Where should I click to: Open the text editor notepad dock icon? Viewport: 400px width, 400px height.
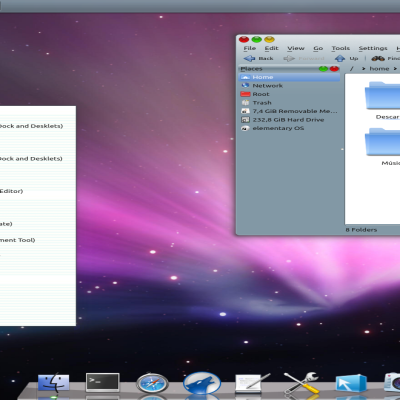(x=252, y=383)
